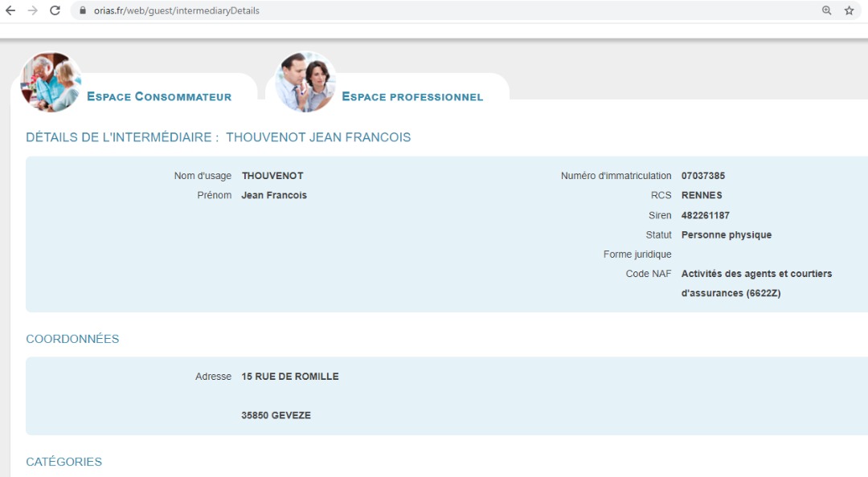Select the 'Nom d'usage' label
This screenshot has width=868, height=477.
point(203,176)
